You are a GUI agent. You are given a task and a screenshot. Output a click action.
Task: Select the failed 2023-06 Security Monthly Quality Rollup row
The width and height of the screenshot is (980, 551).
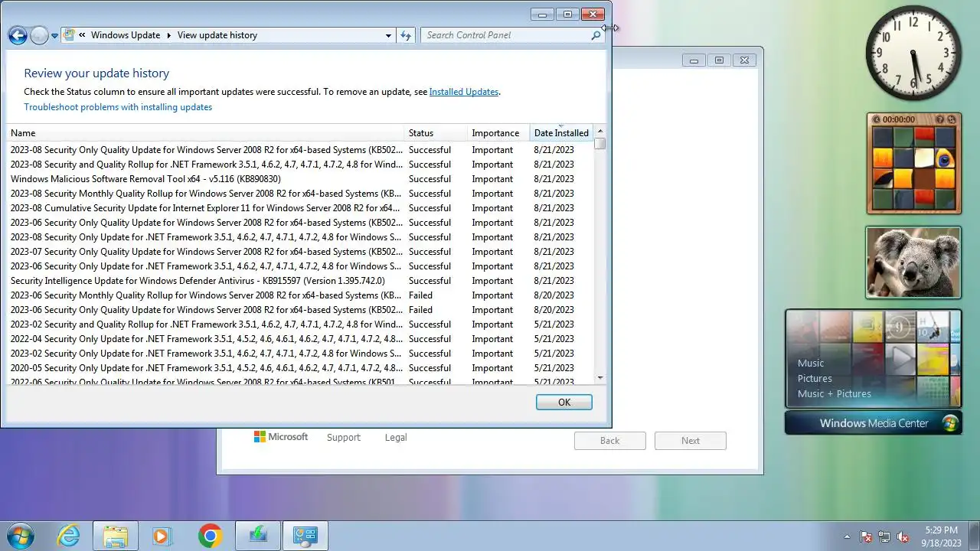coord(300,295)
